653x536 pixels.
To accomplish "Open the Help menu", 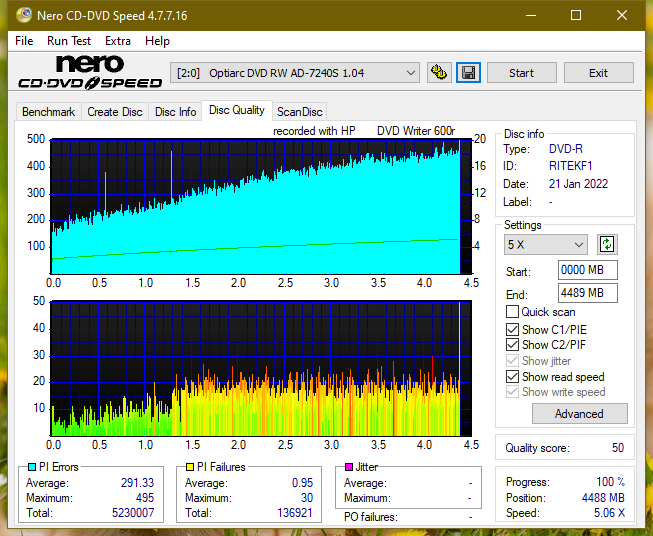I will tap(157, 41).
